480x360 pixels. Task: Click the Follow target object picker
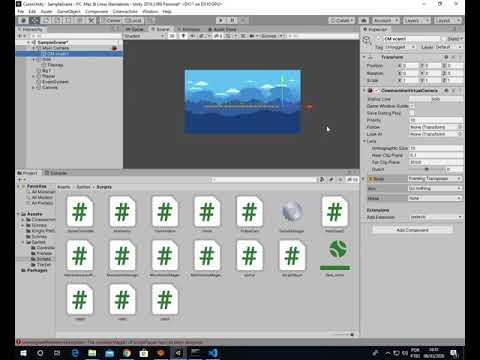(x=460, y=127)
